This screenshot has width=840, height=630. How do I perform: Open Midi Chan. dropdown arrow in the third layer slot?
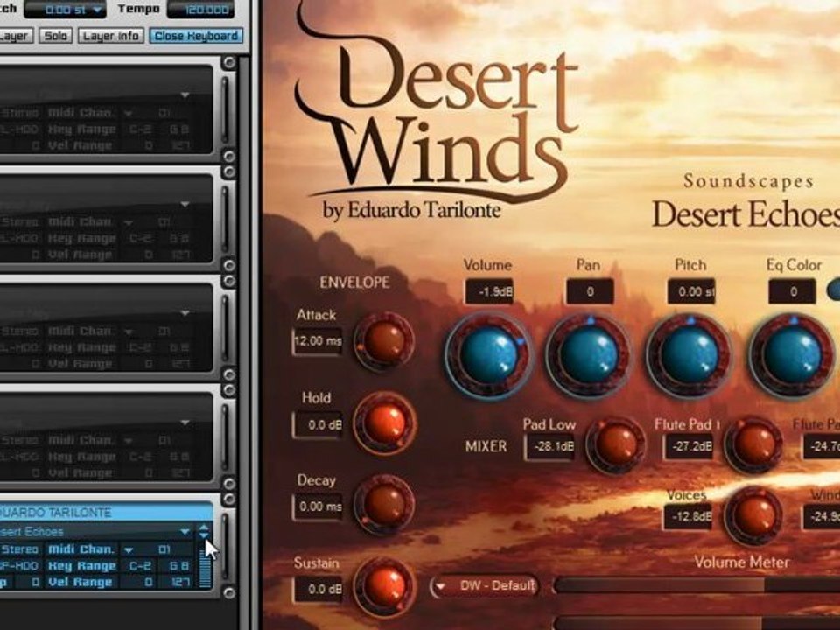pos(129,332)
